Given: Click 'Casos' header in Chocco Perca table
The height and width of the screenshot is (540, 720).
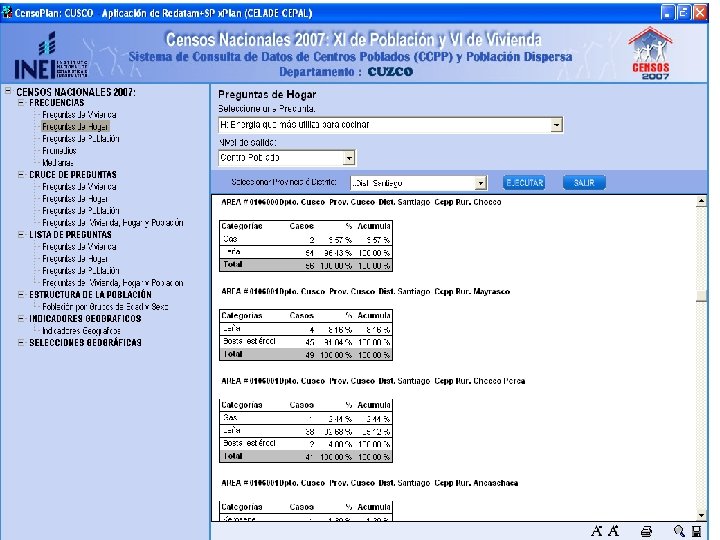Looking at the screenshot, I should click(x=302, y=405).
